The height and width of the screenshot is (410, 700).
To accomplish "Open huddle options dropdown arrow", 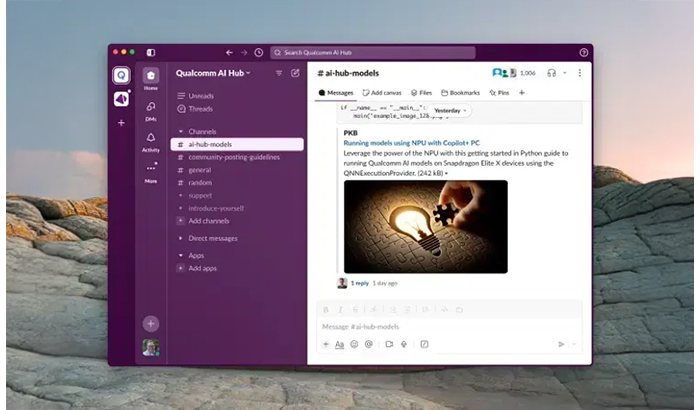I will (565, 73).
